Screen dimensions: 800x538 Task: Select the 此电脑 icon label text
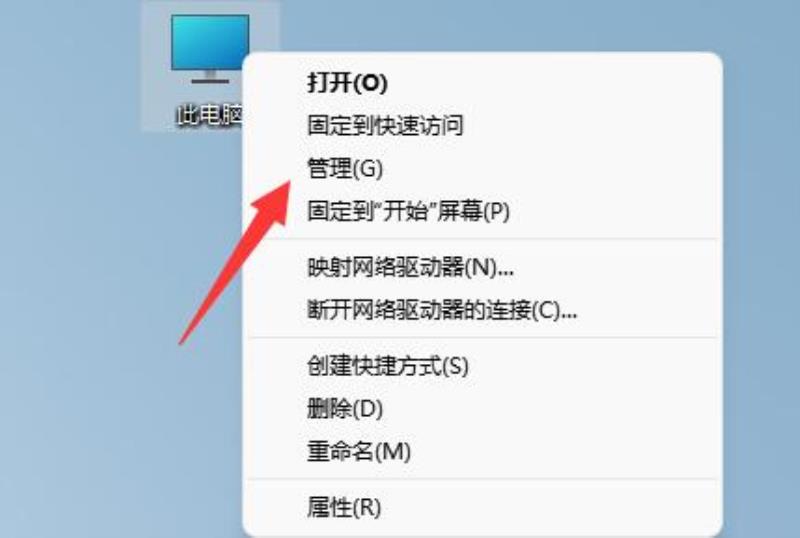click(209, 115)
